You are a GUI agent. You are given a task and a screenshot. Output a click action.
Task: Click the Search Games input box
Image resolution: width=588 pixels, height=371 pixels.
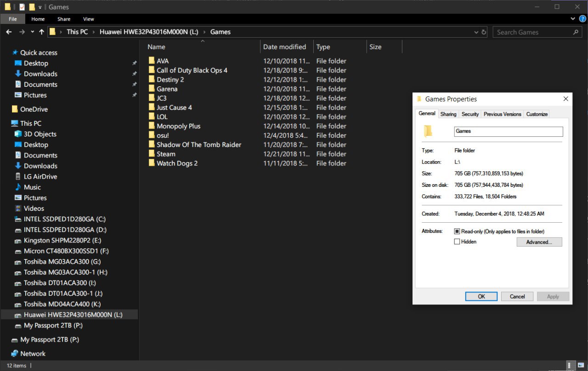pos(533,32)
